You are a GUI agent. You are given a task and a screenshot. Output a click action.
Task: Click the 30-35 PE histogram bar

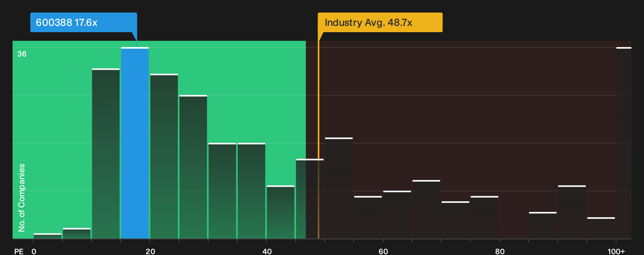point(222,191)
